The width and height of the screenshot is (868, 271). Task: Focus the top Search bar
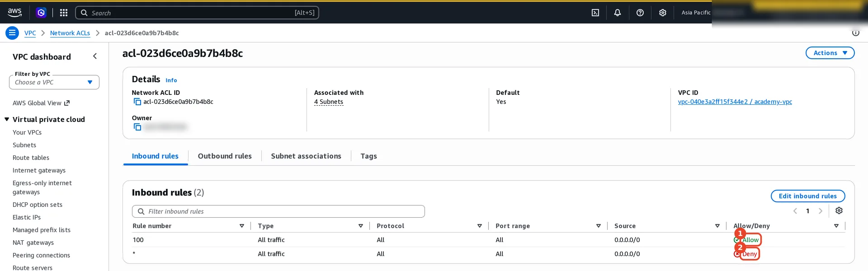coord(197,13)
